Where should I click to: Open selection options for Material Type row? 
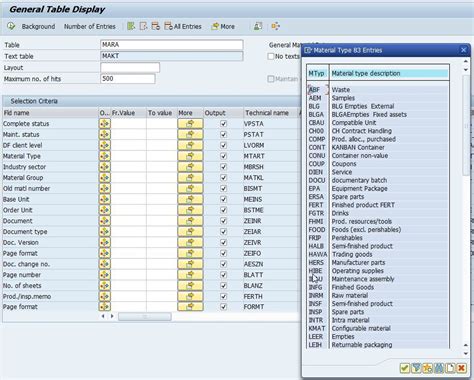(105, 156)
